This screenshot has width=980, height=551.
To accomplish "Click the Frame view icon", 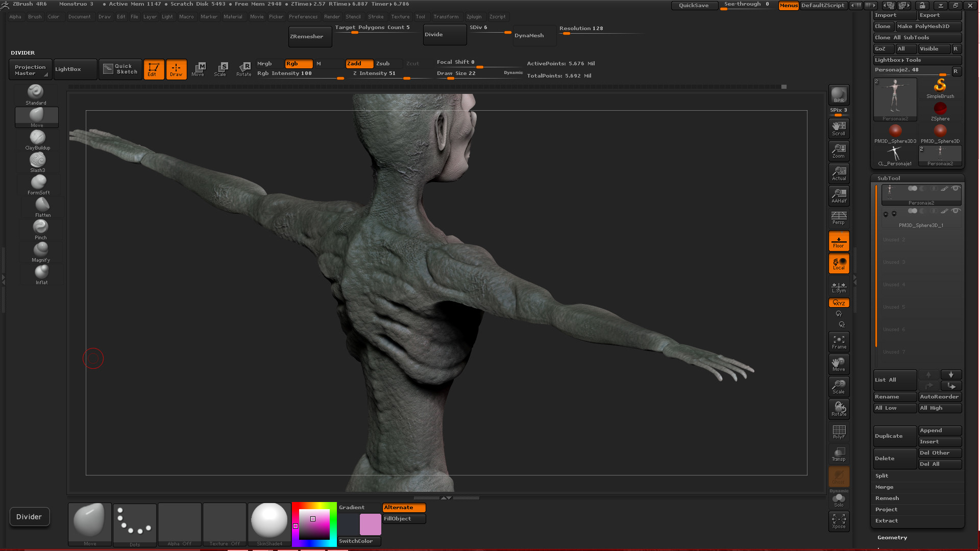I will (x=839, y=342).
